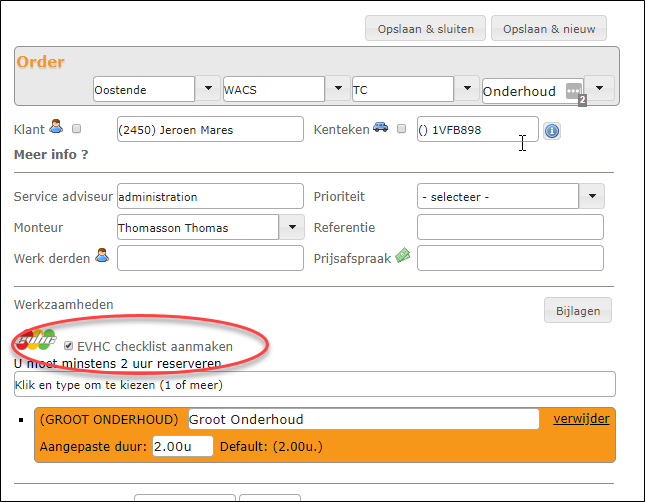The height and width of the screenshot is (502, 645).
Task: Open the Bijlagen button
Action: pos(578,310)
